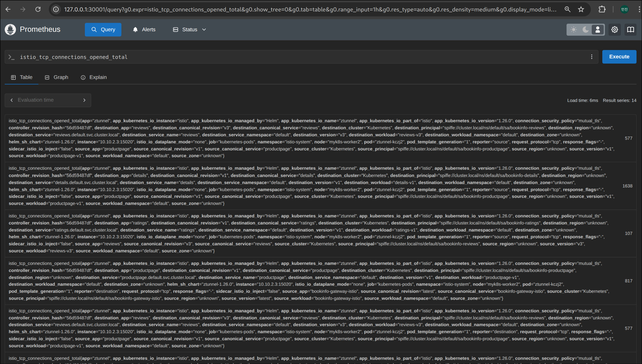Go back to the previous browser page
Image resolution: width=642 pixels, height=364 pixels.
8,9
